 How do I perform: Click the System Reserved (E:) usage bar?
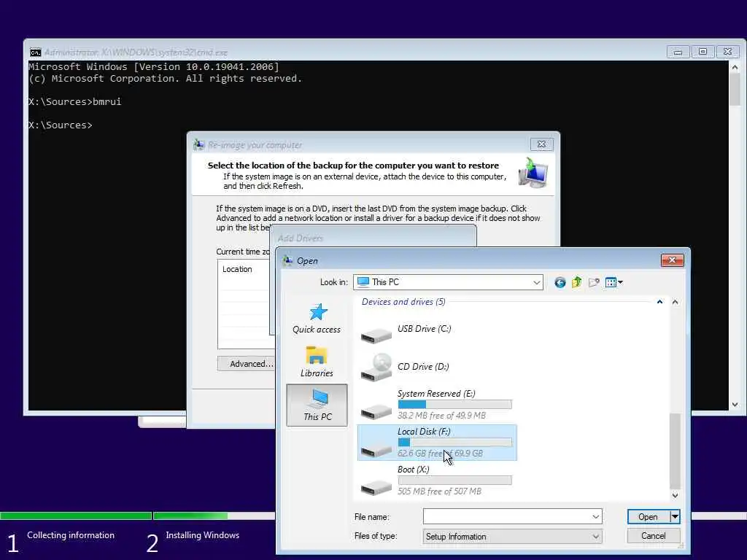(455, 404)
